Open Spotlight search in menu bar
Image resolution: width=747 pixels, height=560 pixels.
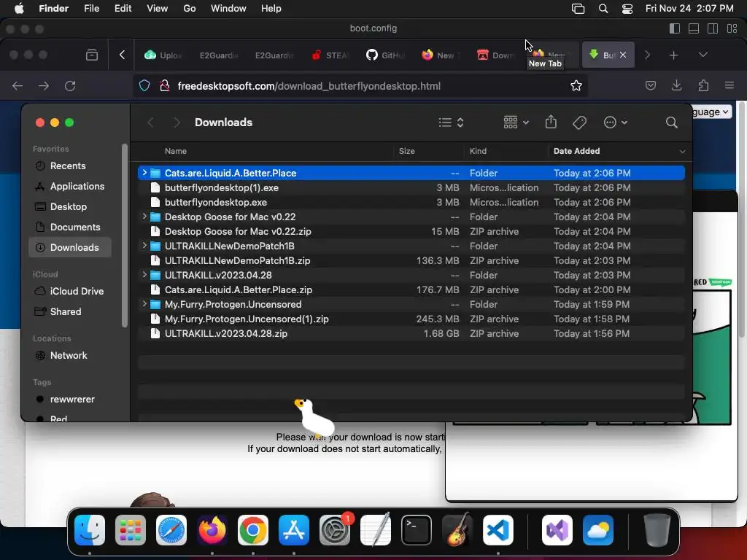click(x=603, y=9)
